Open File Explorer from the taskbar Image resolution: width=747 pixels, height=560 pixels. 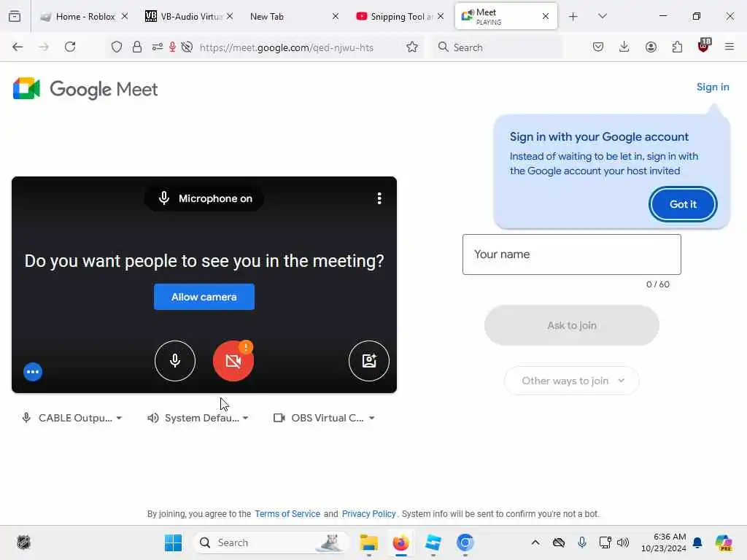[368, 542]
